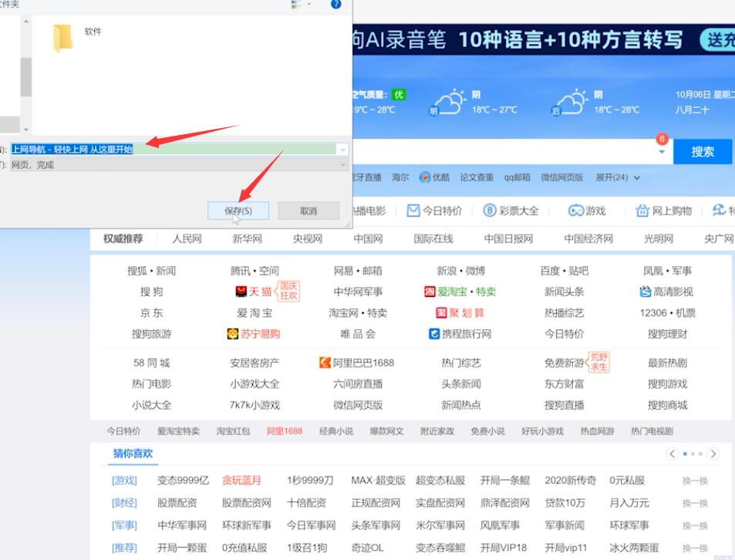
Task: Open the 腾讯·空间 link
Action: 255,271
